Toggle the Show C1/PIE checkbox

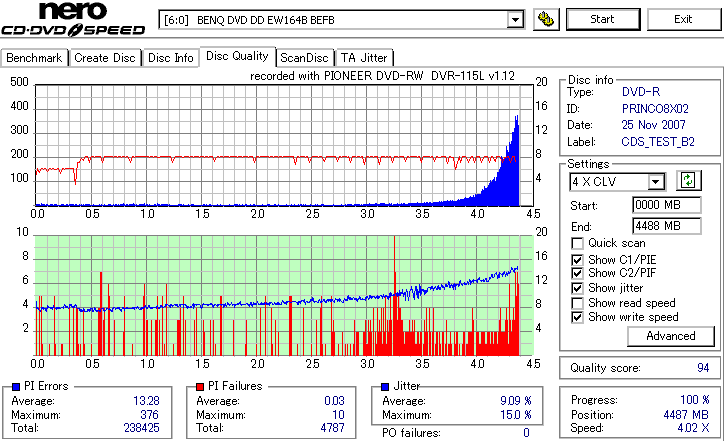tap(577, 260)
